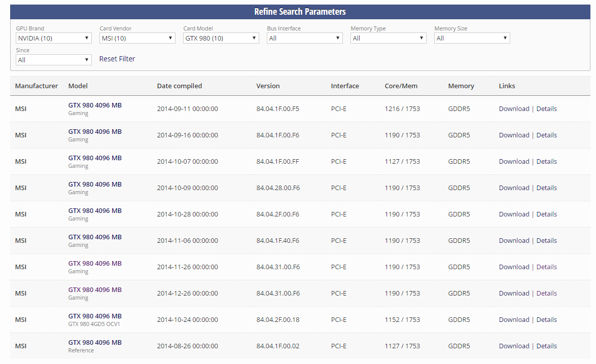This screenshot has width=596, height=364.
Task: Open the Since dropdown
Action: 54,60
